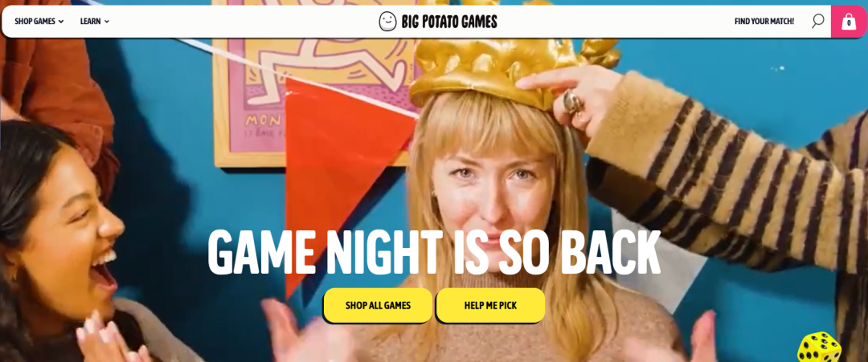The height and width of the screenshot is (362, 868).
Task: Click the Big Potato Games wordmark
Action: pyautogui.click(x=449, y=22)
